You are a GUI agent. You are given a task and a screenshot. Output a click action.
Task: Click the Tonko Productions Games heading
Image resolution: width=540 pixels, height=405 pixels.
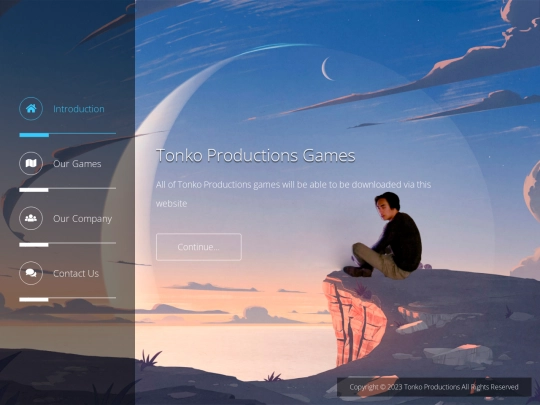pyautogui.click(x=256, y=155)
